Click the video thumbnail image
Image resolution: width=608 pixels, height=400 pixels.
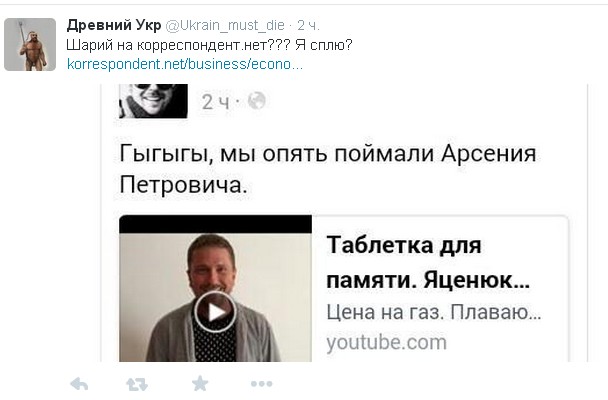[215, 297]
